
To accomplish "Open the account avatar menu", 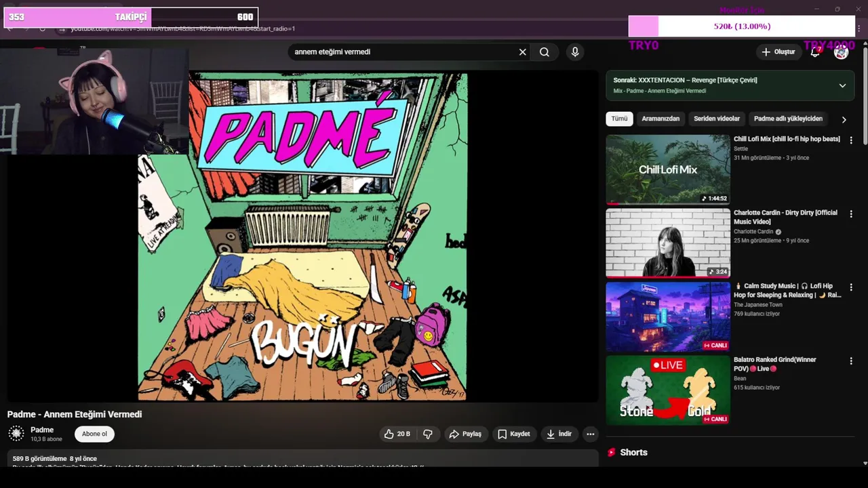I will (x=842, y=52).
